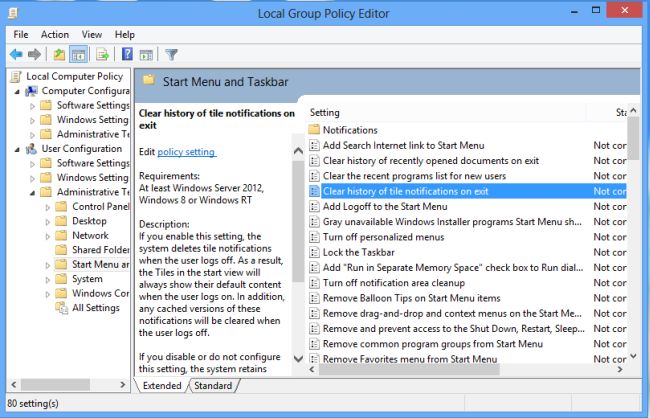The width and height of the screenshot is (650, 418).
Task: Click the Shared Folders folder icon
Action: 61,250
